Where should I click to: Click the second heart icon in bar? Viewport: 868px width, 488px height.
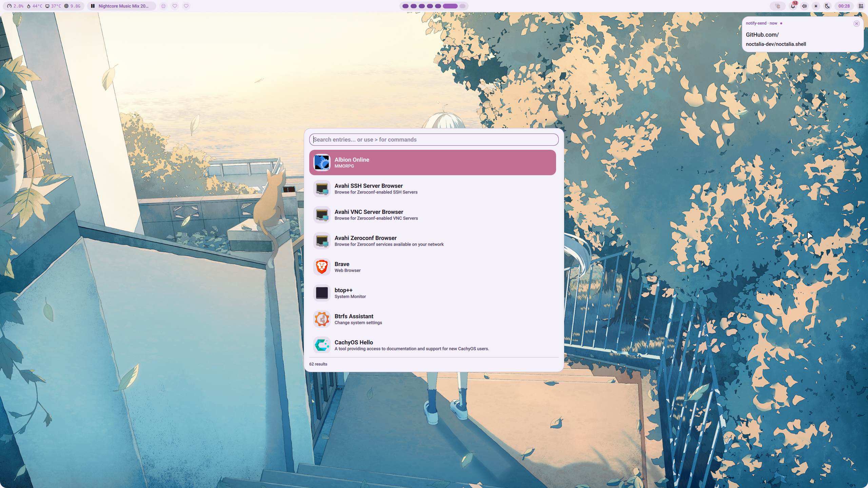pyautogui.click(x=186, y=6)
